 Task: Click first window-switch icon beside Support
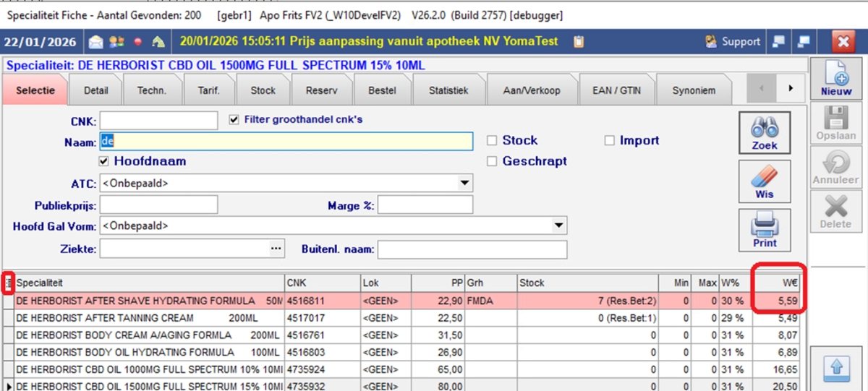pos(778,42)
